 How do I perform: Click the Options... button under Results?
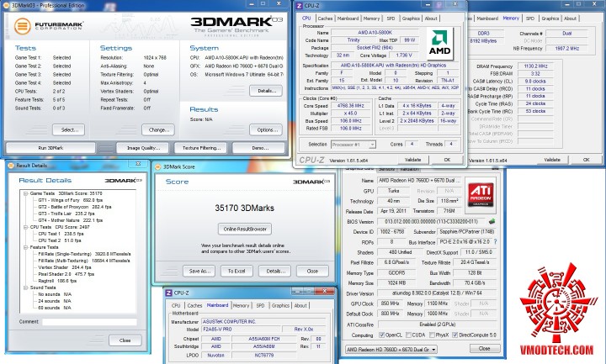[266, 129]
